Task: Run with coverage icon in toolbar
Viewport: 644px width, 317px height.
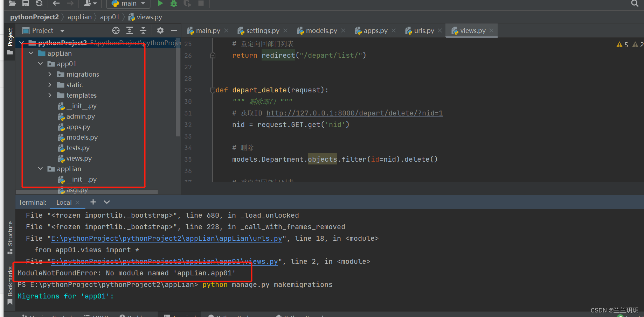Action: [x=187, y=3]
